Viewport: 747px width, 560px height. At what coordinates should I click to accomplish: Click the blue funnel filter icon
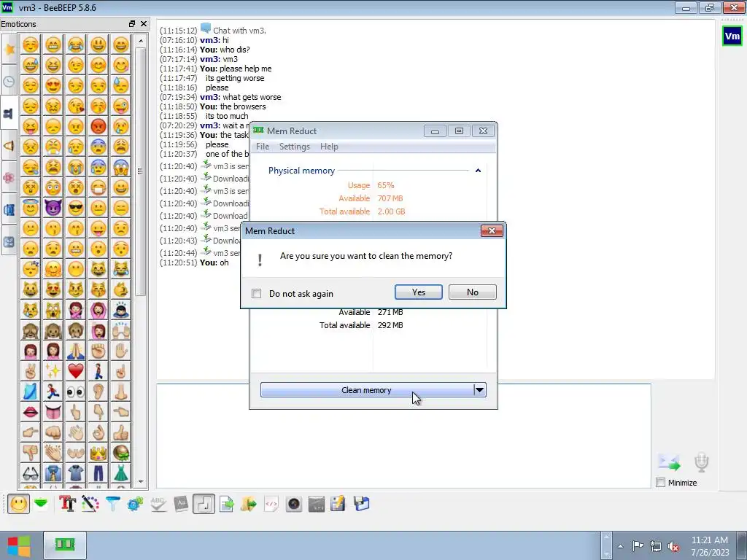coord(113,504)
